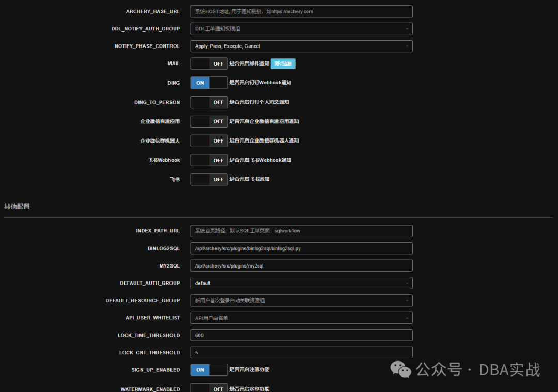Enable the WATERMARK_ENABLED watermark toggle
The height and width of the screenshot is (392, 558).
pos(209,388)
